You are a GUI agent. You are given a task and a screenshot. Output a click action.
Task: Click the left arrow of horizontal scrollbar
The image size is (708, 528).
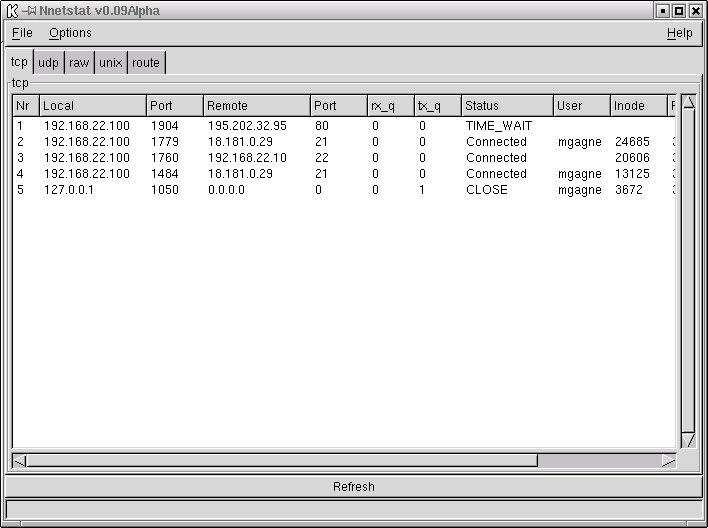pyautogui.click(x=20, y=461)
